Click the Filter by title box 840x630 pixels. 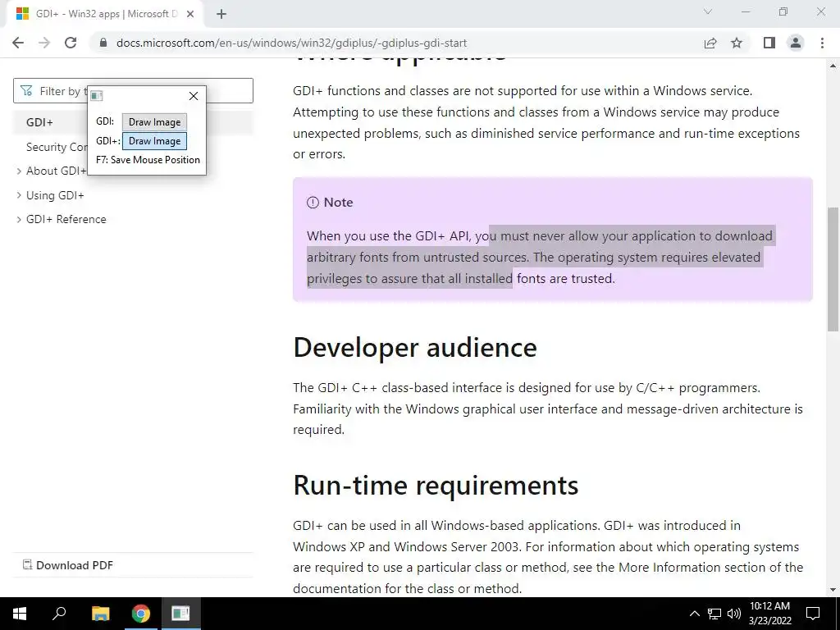[x=133, y=90]
